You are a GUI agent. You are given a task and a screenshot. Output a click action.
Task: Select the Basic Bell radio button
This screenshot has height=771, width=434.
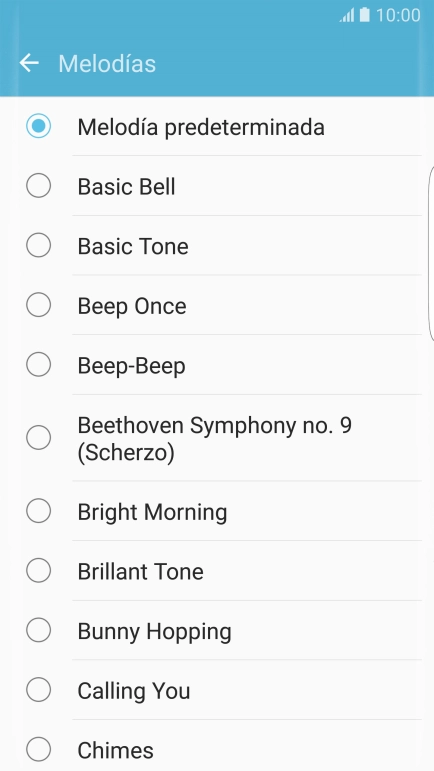tap(38, 186)
